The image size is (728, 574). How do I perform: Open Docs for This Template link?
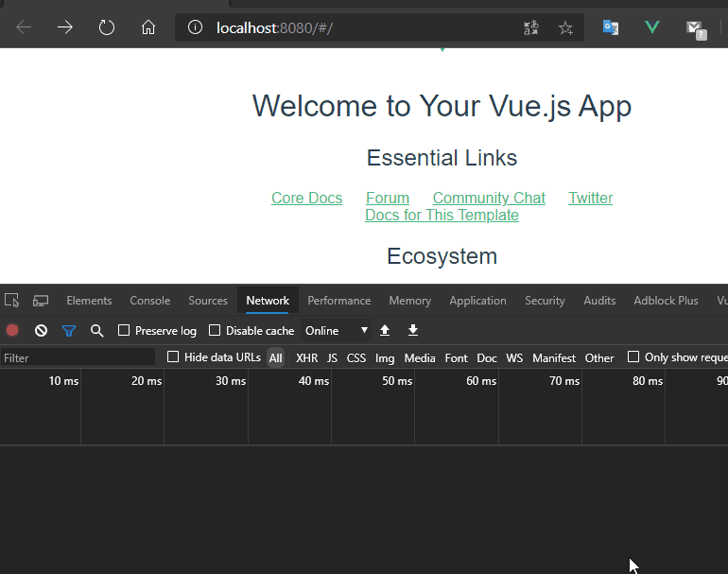tap(442, 215)
